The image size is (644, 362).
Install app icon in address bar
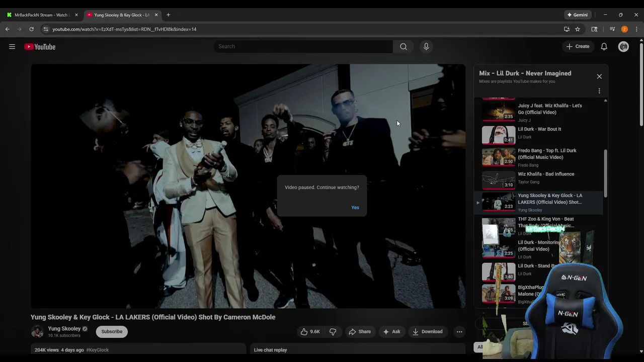click(567, 29)
